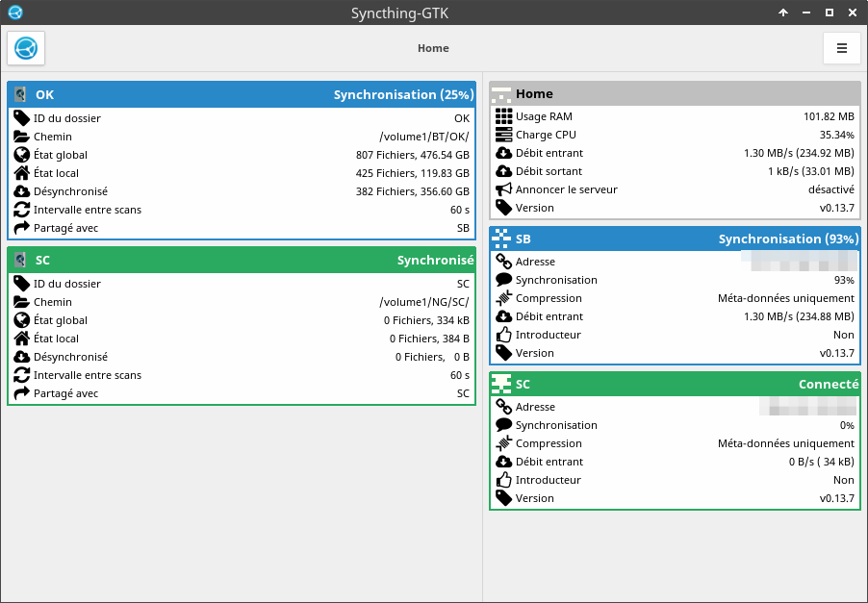The image size is (868, 603).
Task: Click refresh icon for SC scan interval
Action: coord(21,374)
